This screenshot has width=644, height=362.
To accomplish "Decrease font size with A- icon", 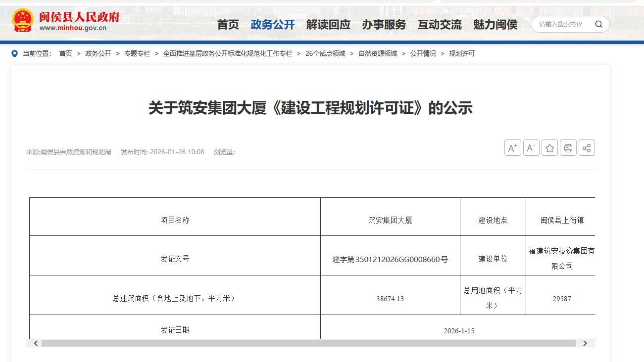I will click(531, 148).
